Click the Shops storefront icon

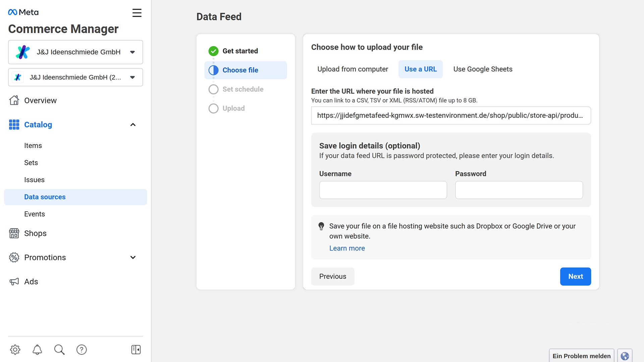pyautogui.click(x=14, y=233)
